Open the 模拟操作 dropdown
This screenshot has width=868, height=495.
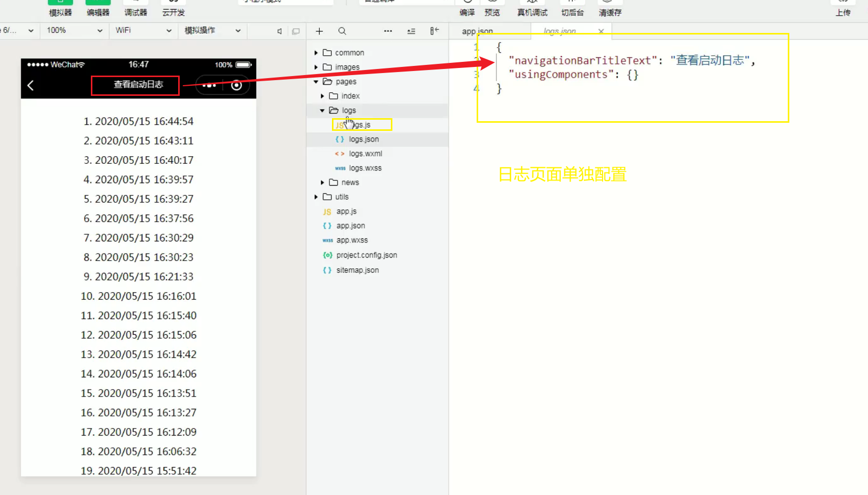(x=212, y=30)
